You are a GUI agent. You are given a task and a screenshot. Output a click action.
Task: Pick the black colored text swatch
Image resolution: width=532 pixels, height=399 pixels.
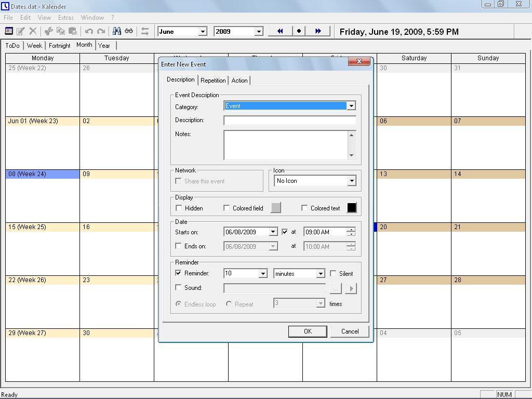pos(352,208)
